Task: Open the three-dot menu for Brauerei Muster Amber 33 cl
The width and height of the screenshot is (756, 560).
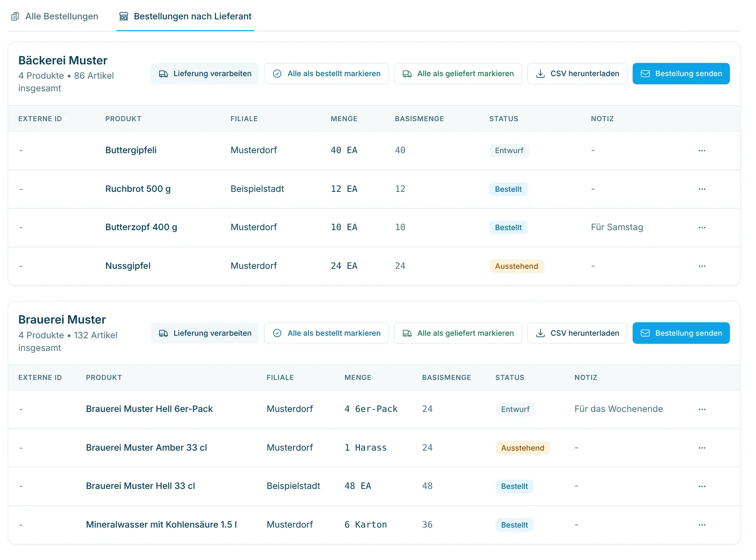Action: [702, 448]
